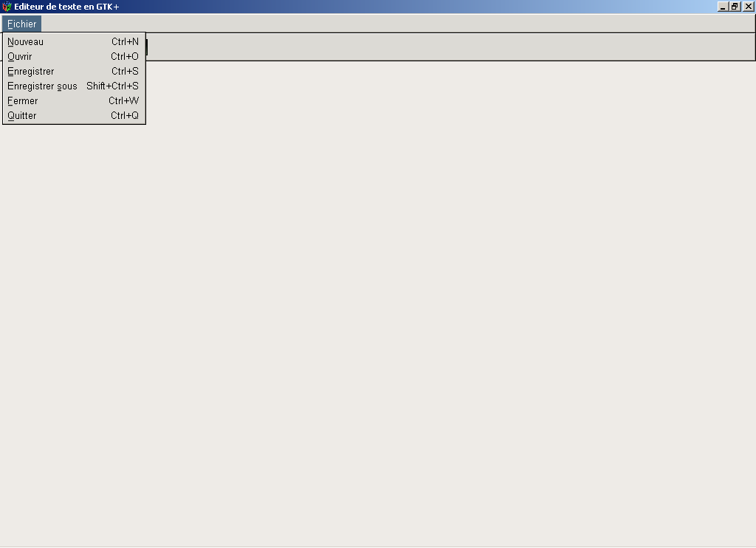Click the GTK app icon in title bar
This screenshot has width=756, height=548.
pos(7,7)
